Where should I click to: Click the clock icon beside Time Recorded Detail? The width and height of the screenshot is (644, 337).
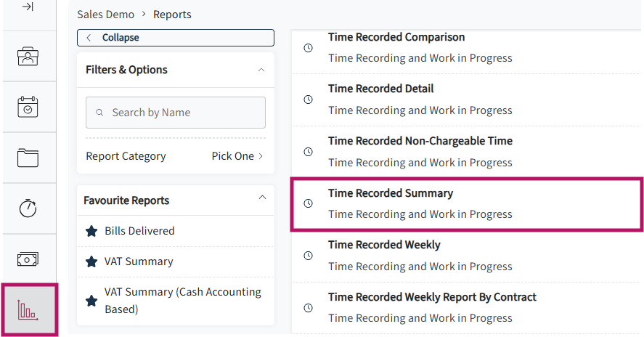pyautogui.click(x=308, y=100)
